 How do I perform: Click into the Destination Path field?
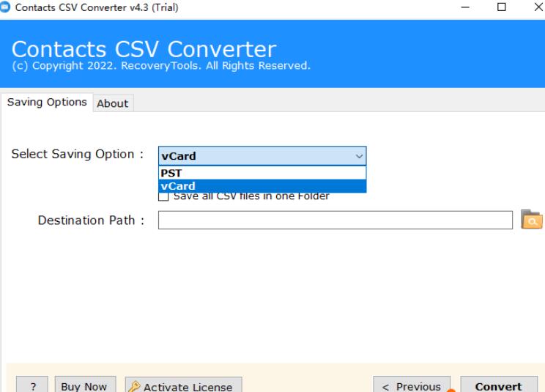point(335,220)
